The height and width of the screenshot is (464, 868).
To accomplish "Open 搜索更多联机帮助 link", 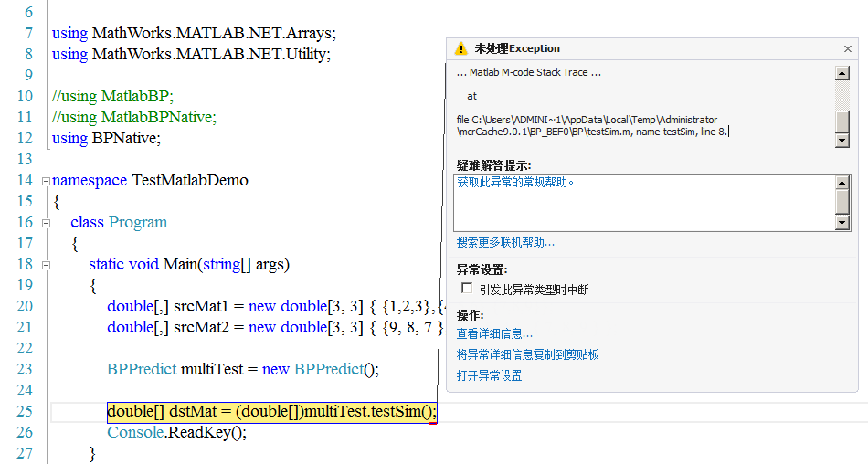I will click(x=505, y=242).
